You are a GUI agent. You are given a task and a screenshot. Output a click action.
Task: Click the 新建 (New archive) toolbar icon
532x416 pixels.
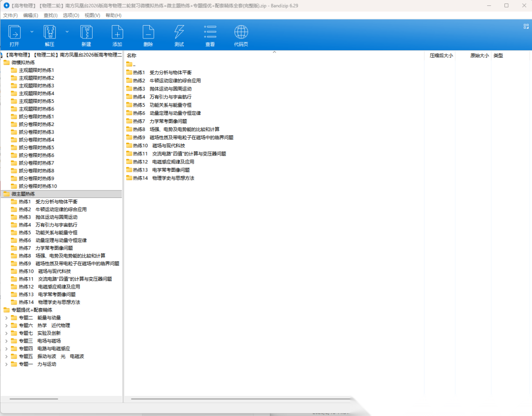86,33
